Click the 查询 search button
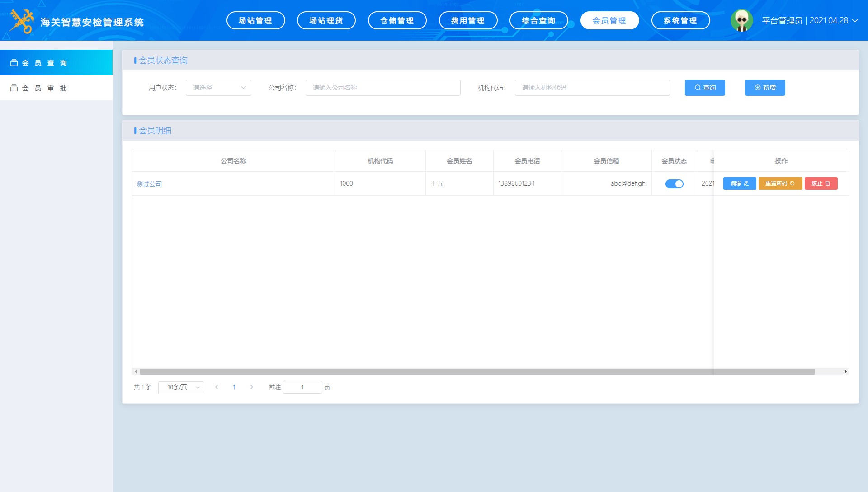 [704, 88]
